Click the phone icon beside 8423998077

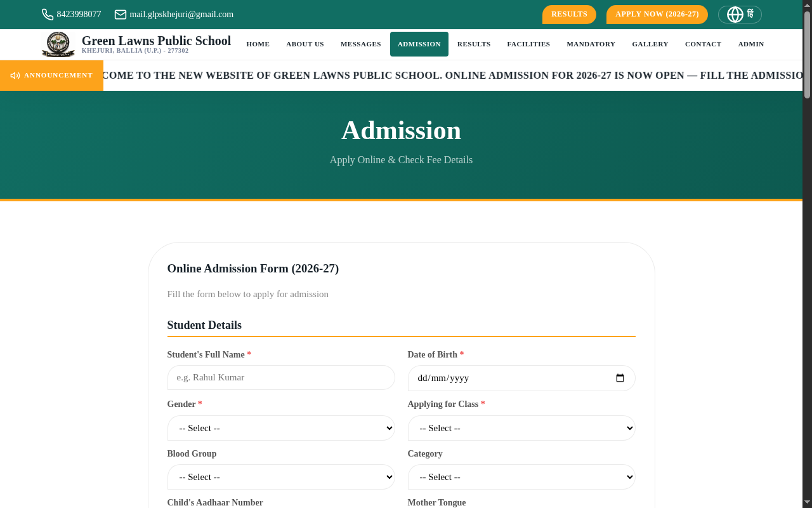tap(48, 15)
